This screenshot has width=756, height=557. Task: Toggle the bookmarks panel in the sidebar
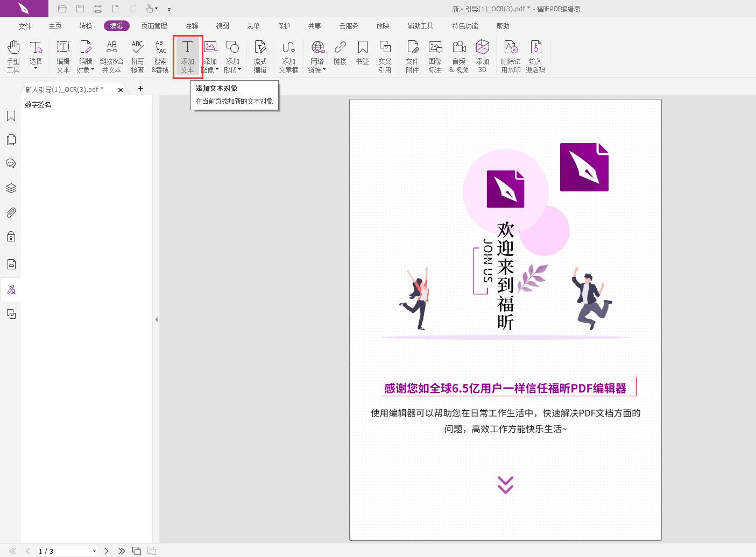coord(11,116)
